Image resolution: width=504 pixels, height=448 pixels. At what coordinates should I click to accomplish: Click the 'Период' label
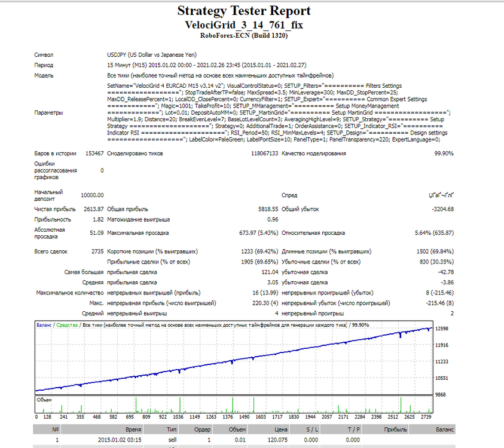point(44,65)
